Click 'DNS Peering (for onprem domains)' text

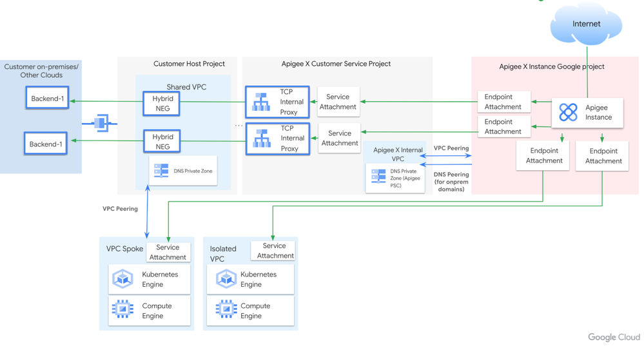pyautogui.click(x=451, y=182)
